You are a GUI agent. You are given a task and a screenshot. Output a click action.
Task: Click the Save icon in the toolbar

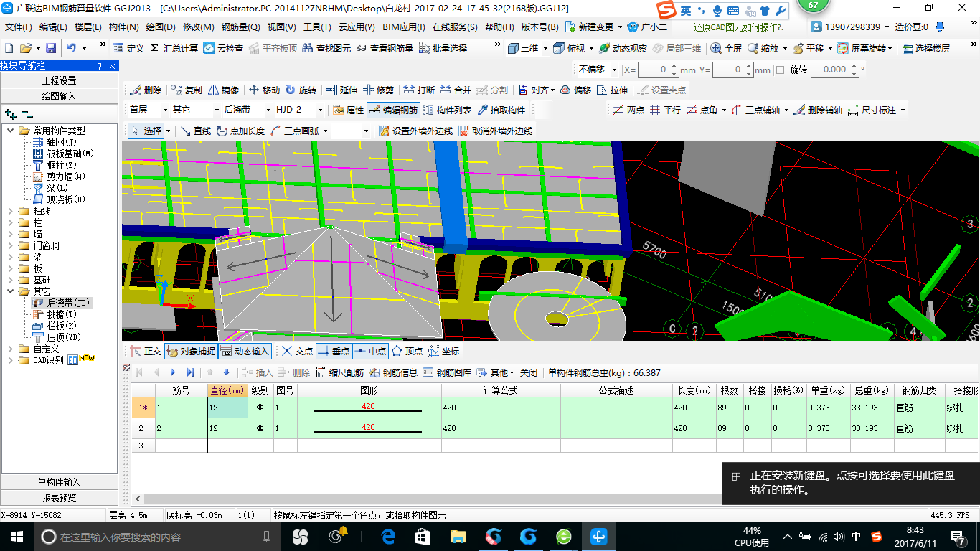51,48
